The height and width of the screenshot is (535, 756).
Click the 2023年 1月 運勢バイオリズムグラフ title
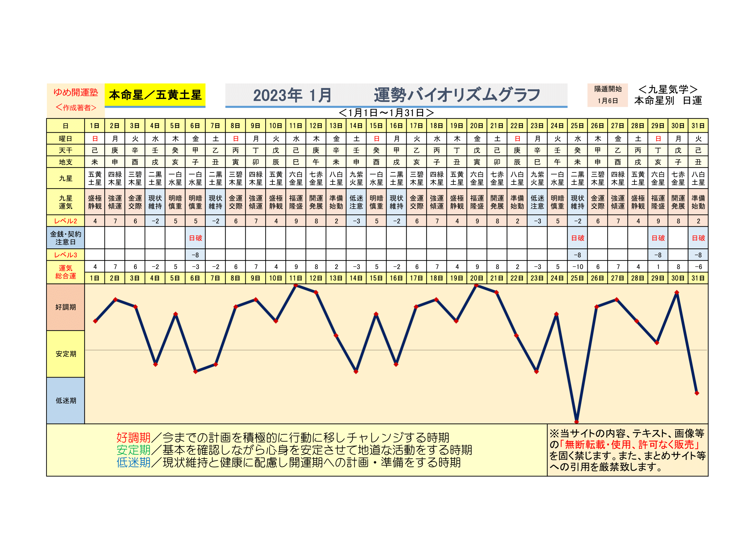point(396,95)
